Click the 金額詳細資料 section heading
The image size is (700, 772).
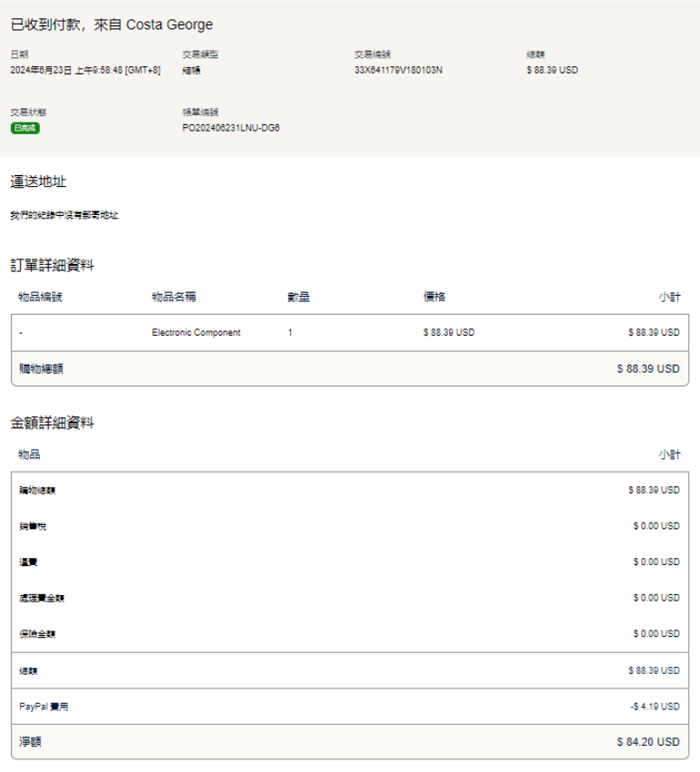click(x=52, y=422)
